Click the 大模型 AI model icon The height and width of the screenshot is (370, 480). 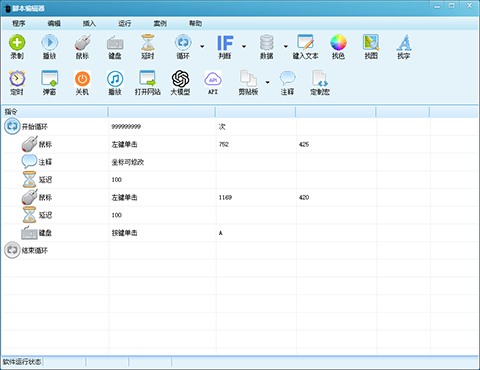tap(180, 79)
